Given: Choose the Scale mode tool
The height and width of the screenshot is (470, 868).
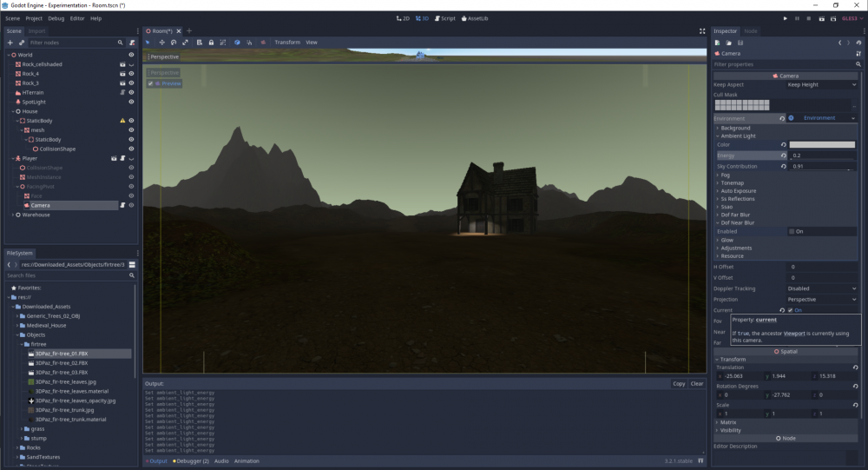Looking at the screenshot, I should click(x=185, y=42).
